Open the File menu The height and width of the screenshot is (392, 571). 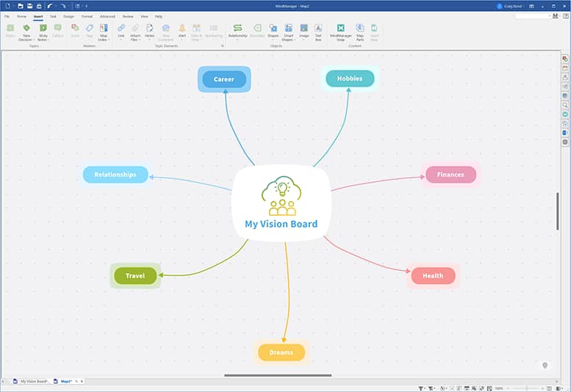click(7, 15)
